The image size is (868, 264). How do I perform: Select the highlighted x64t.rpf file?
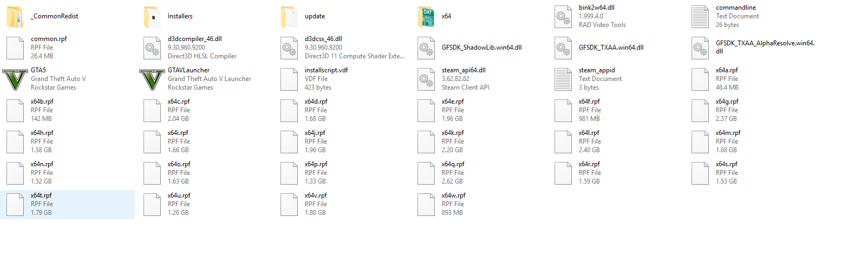point(67,205)
